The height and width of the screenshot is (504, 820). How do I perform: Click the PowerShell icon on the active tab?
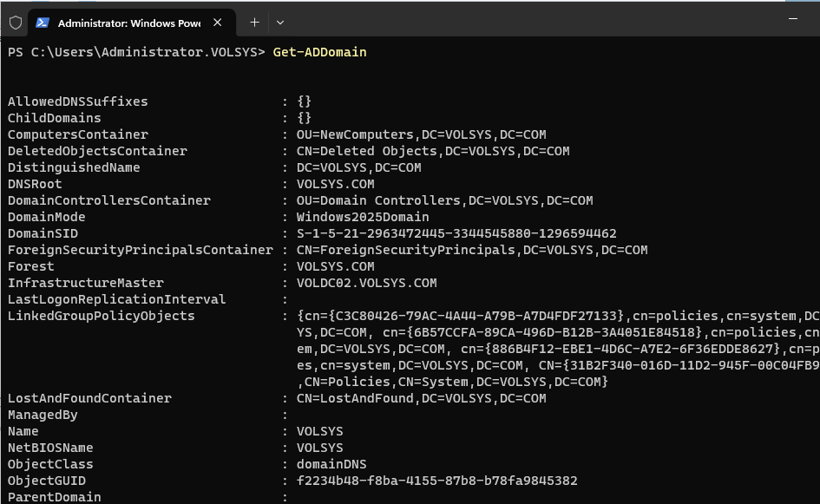click(42, 22)
